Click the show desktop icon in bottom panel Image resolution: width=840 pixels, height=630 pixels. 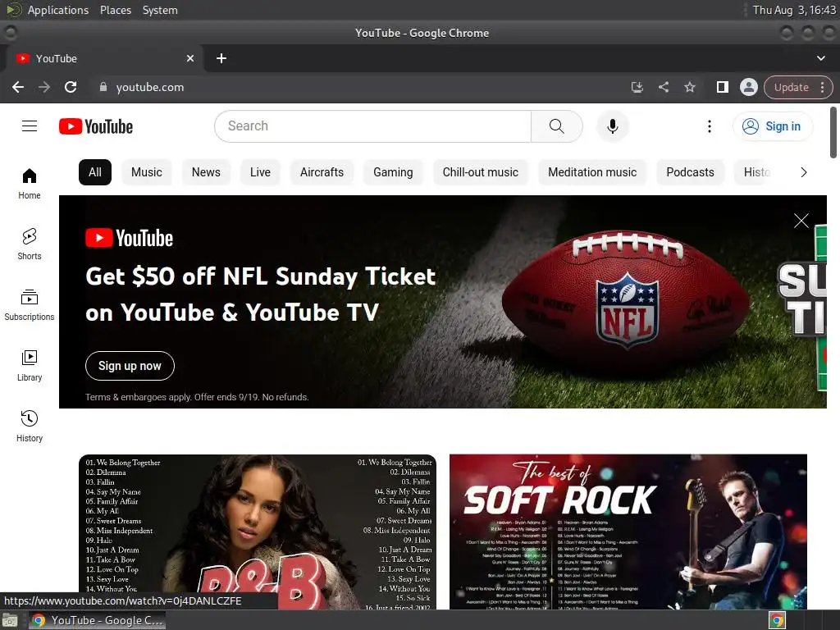[10, 620]
